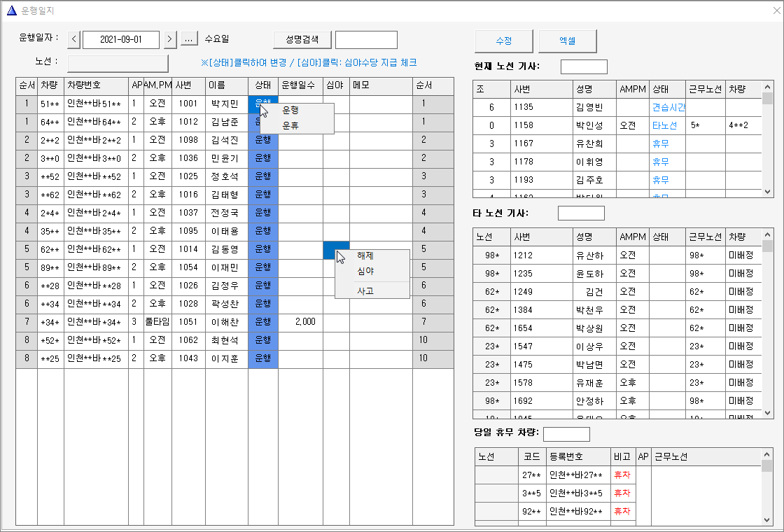Click 이지훈's 운행 status cell
The image size is (784, 532).
click(x=263, y=358)
